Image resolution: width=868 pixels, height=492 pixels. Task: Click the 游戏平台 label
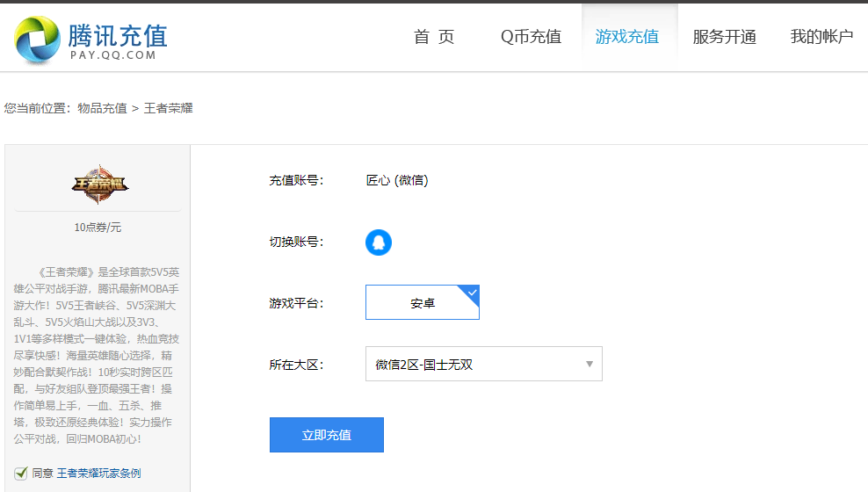coord(296,303)
